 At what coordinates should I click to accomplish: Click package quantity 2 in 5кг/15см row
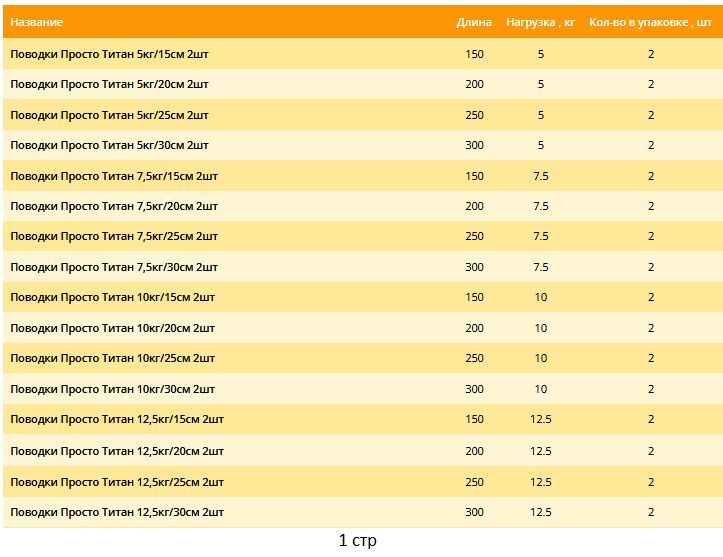tap(651, 54)
